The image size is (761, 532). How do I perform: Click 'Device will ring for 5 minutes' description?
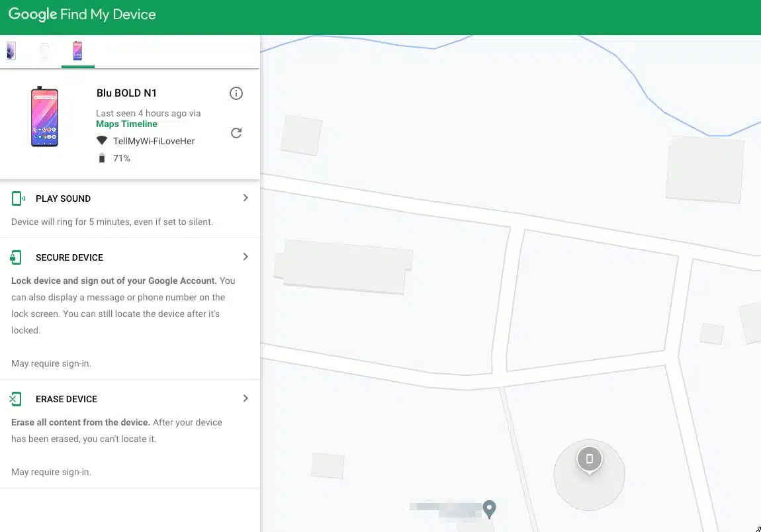point(112,222)
